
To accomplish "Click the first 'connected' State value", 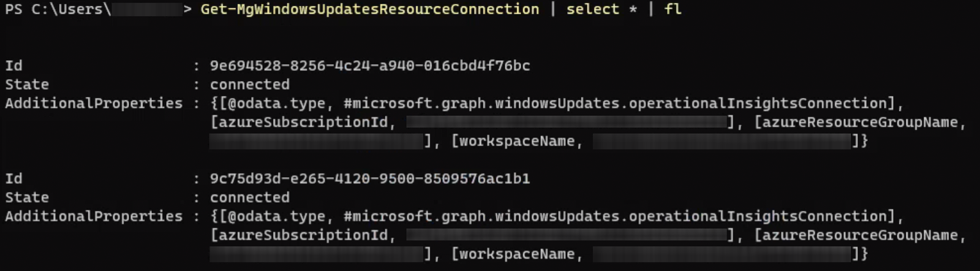I will coord(250,85).
